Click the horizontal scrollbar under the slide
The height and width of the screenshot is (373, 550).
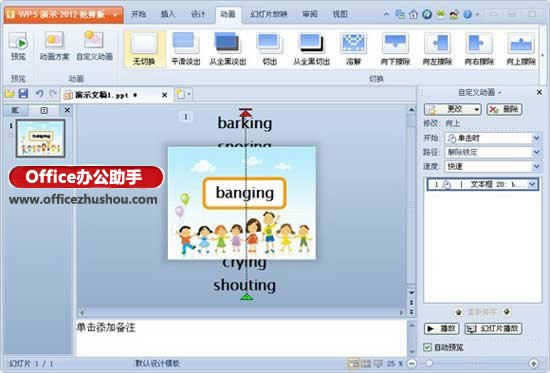click(x=242, y=312)
